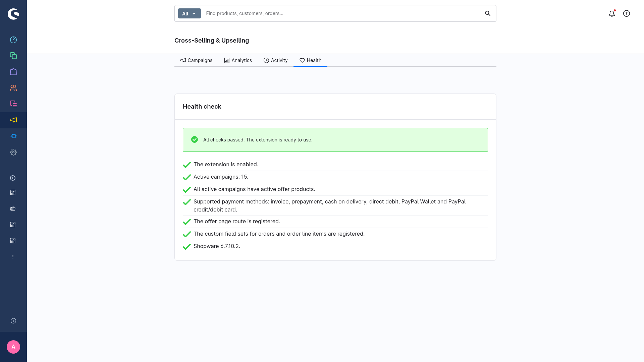Focus the 'Find products, customers, orders...' field
The width and height of the screenshot is (644, 362).
click(342, 13)
